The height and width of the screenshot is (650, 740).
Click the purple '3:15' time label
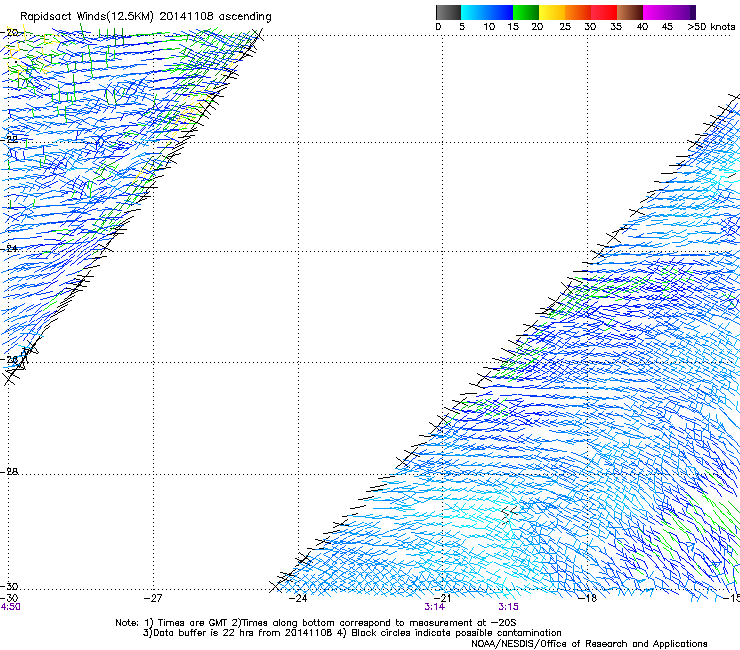[508, 607]
